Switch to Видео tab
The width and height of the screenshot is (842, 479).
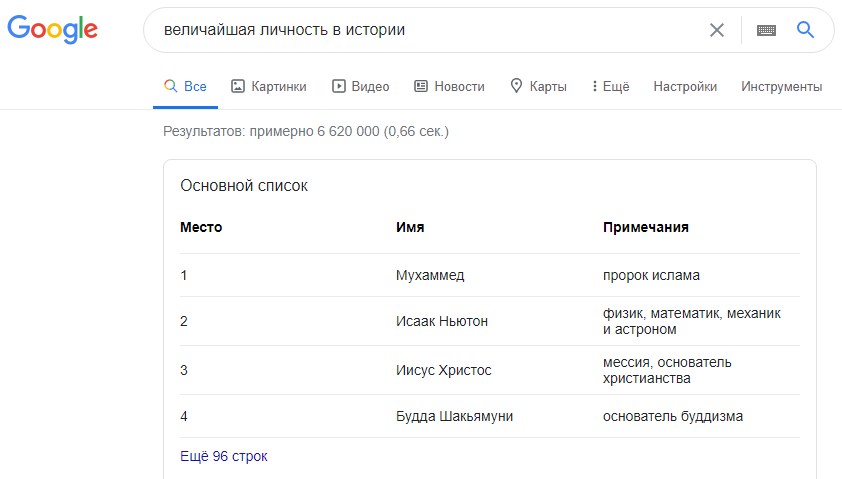point(360,86)
